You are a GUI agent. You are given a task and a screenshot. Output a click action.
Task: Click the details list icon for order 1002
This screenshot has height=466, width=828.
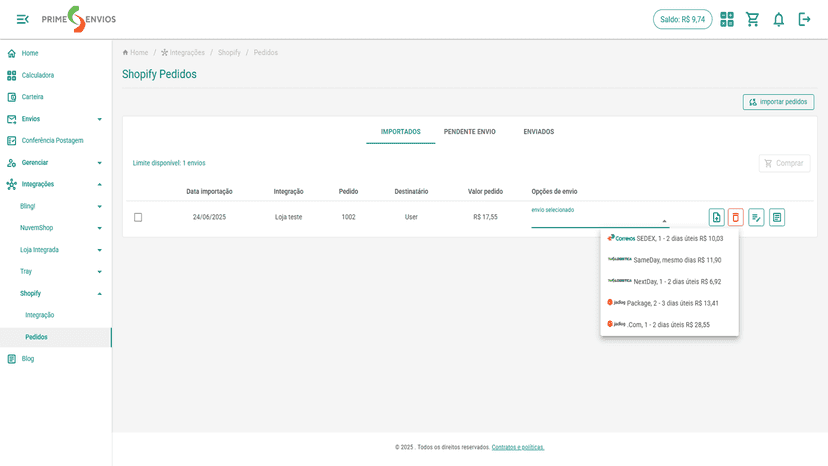777,217
